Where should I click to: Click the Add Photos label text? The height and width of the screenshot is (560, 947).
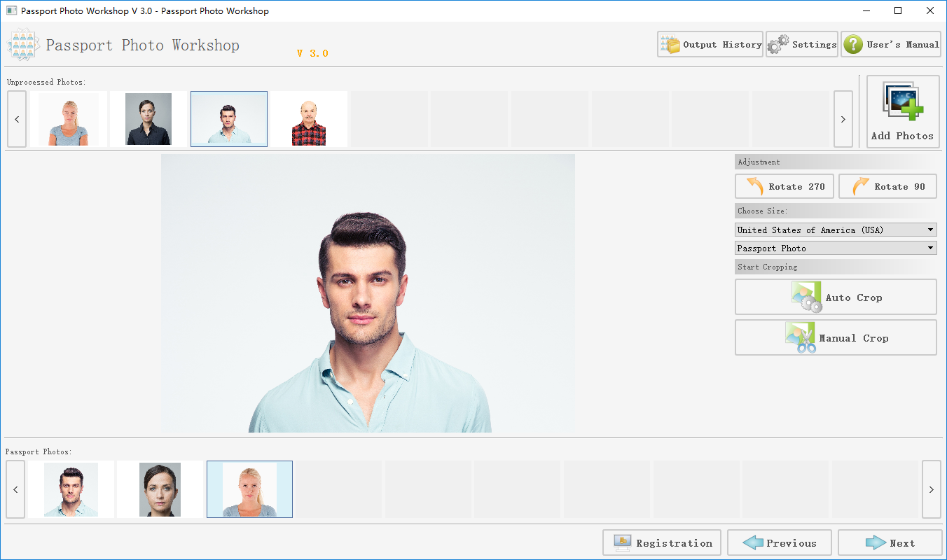902,136
